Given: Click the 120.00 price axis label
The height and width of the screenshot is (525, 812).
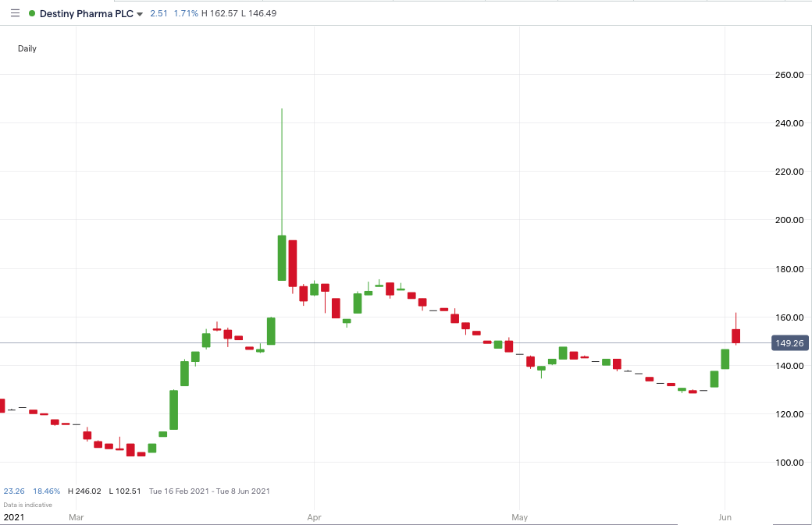Looking at the screenshot, I should tap(789, 414).
